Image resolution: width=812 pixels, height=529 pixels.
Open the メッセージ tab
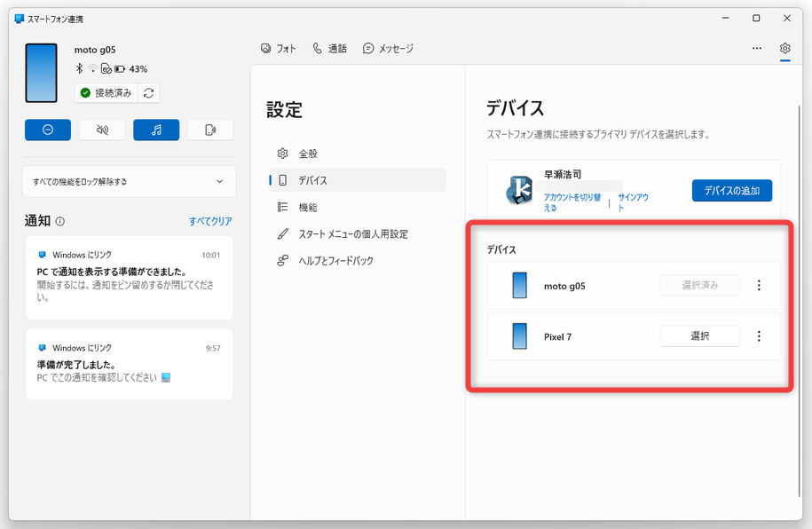pos(389,49)
